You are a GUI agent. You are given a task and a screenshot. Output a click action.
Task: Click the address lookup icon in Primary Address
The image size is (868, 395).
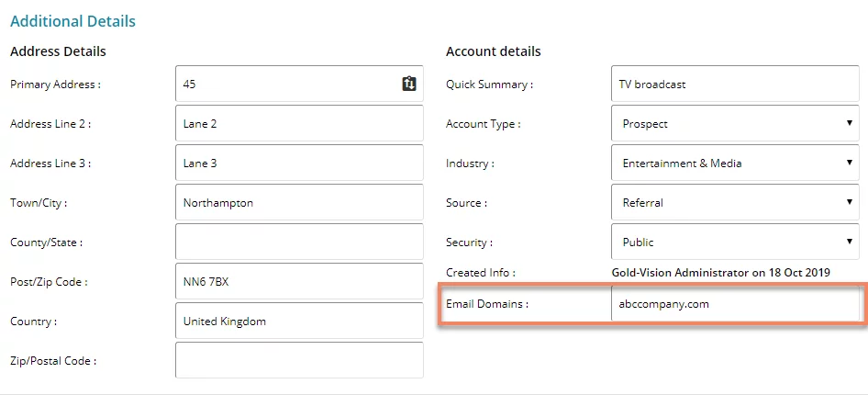[x=409, y=84]
